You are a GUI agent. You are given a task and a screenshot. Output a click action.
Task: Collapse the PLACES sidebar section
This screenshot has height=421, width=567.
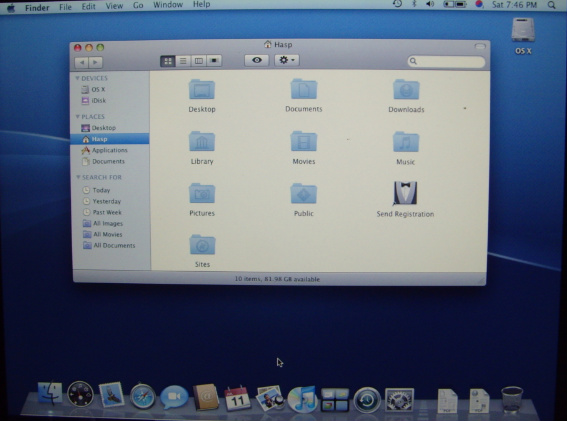pos(77,116)
